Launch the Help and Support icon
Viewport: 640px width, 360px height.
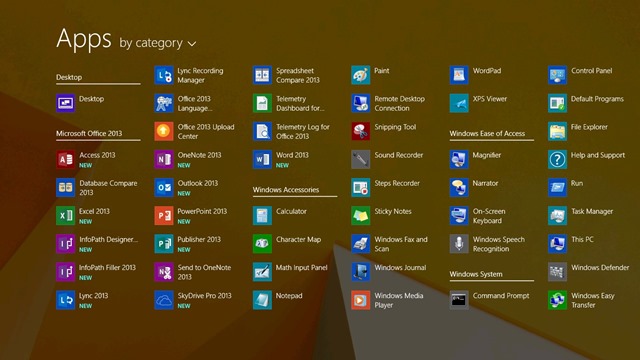[x=557, y=159]
